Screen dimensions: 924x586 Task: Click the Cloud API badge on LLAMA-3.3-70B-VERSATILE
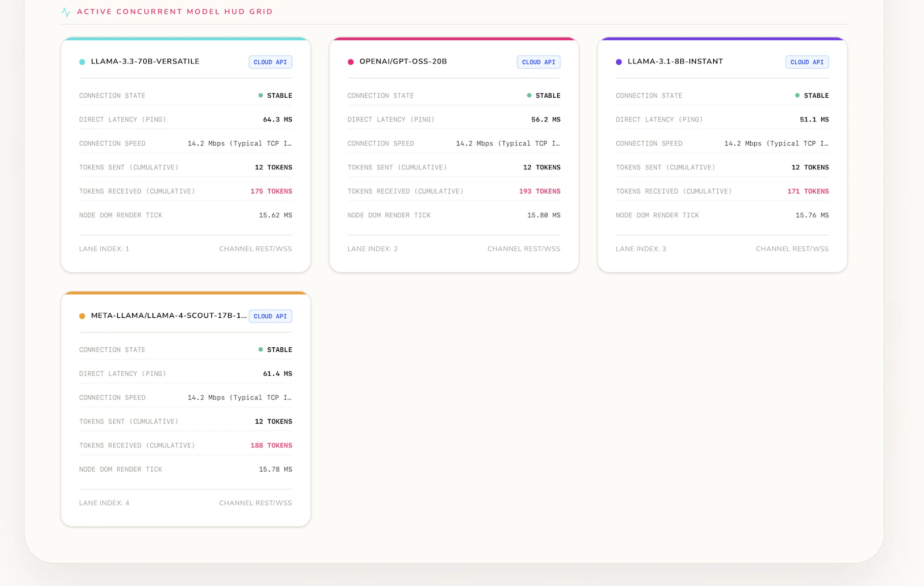(x=270, y=62)
